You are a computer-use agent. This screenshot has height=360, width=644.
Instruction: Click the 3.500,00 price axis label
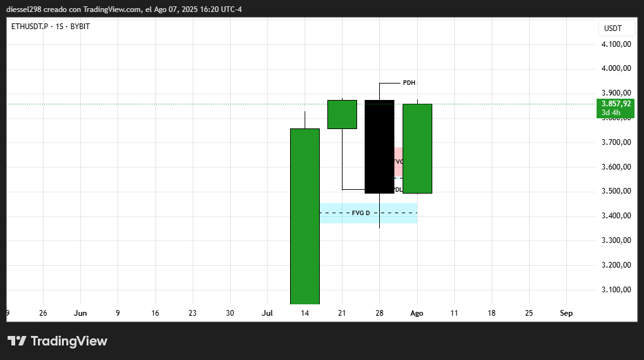(x=616, y=191)
